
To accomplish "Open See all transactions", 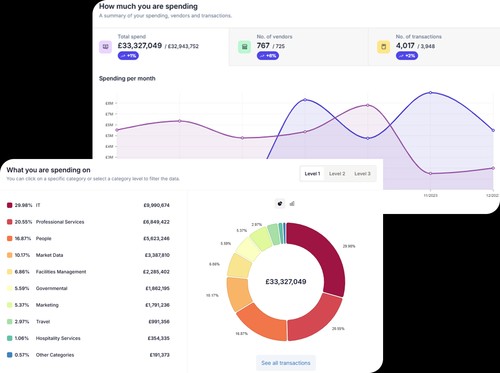I will [x=286, y=363].
